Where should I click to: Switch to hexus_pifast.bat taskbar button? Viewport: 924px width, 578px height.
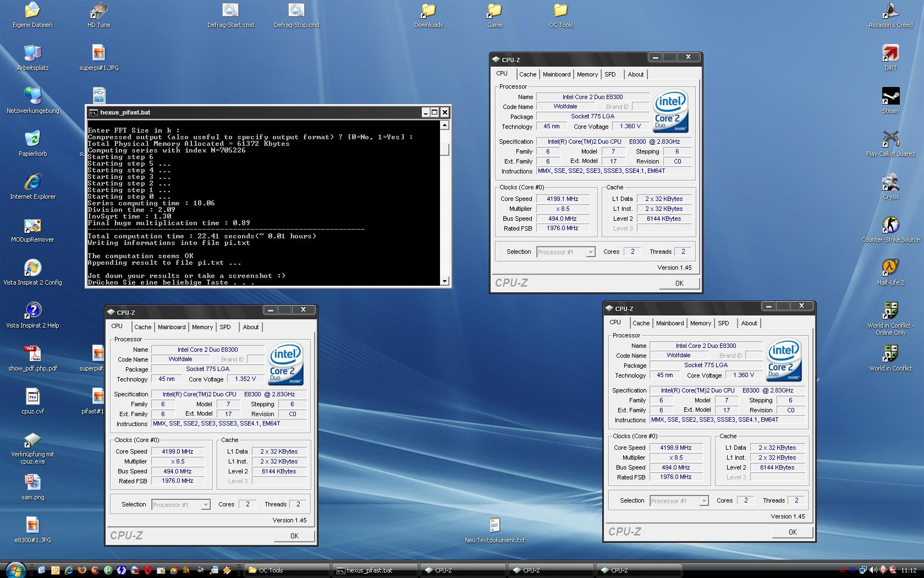pos(375,570)
